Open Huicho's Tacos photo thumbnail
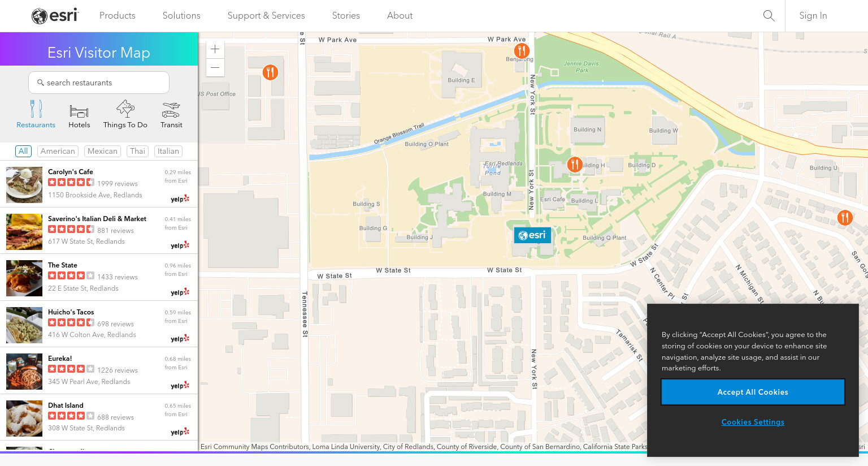The image size is (868, 466). 24,325
